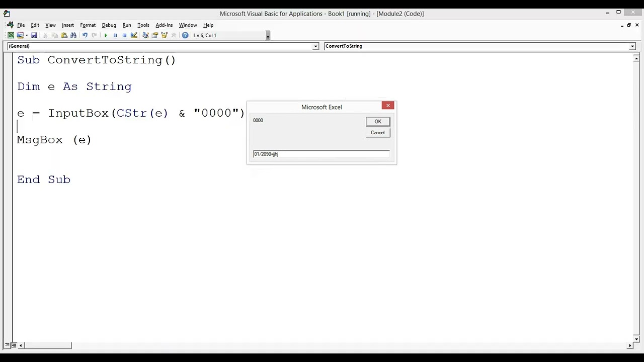The width and height of the screenshot is (644, 362).
Task: Open Project Explorer icon
Action: tap(145, 35)
